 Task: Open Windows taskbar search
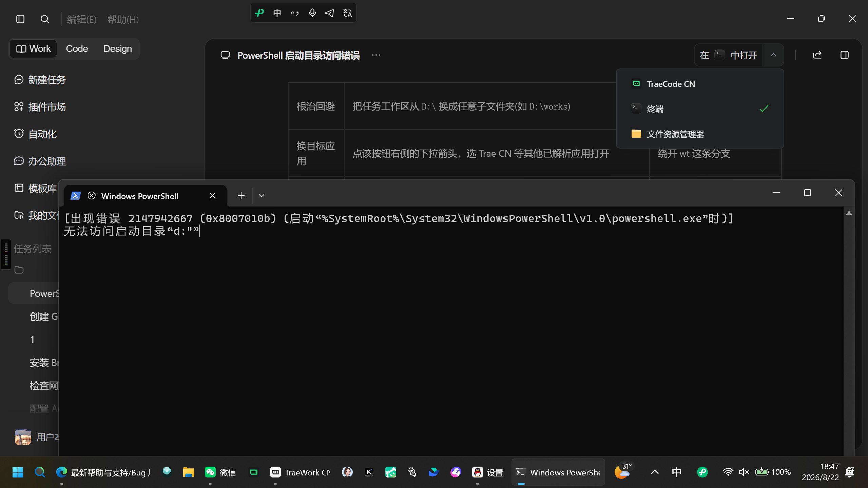(x=40, y=472)
